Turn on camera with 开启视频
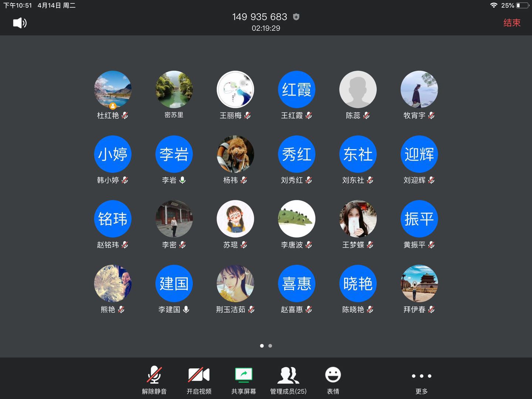532x399 pixels. [199, 381]
